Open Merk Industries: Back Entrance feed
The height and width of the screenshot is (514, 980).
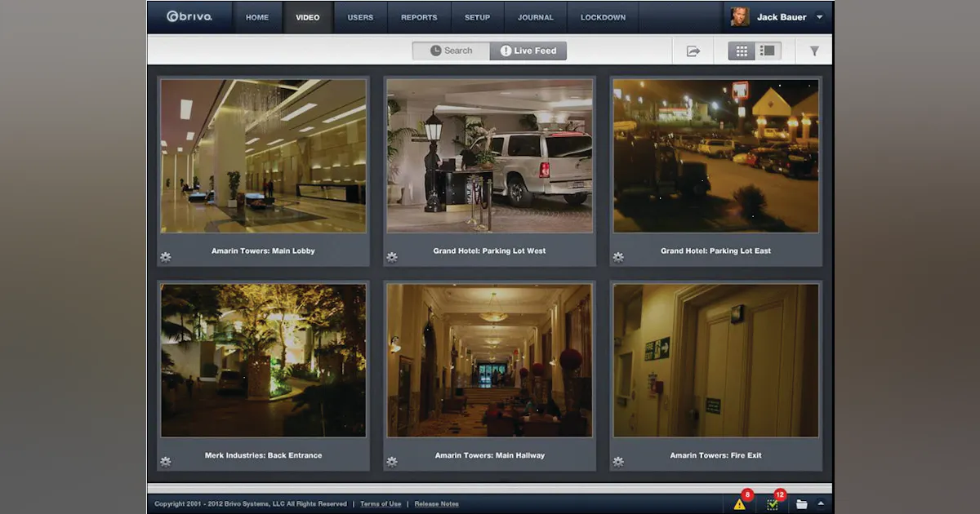point(263,361)
